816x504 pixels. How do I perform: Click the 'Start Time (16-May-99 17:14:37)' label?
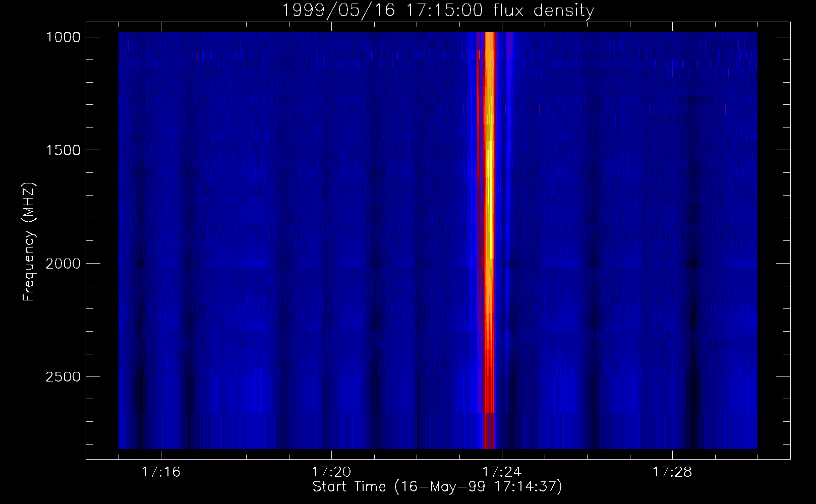[437, 487]
